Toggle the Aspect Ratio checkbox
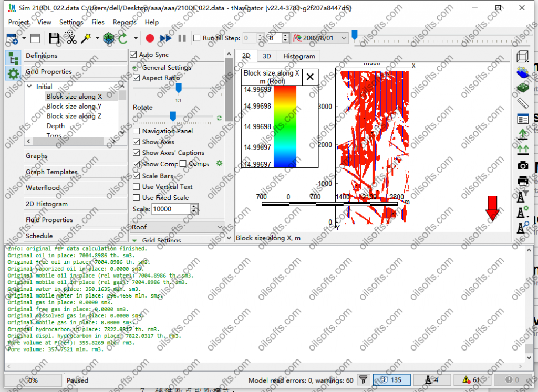Viewport: 538px width, 392px height. pyautogui.click(x=136, y=78)
